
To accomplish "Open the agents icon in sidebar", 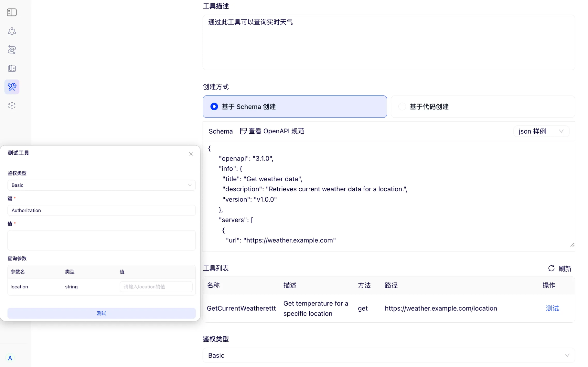I will [x=12, y=31].
